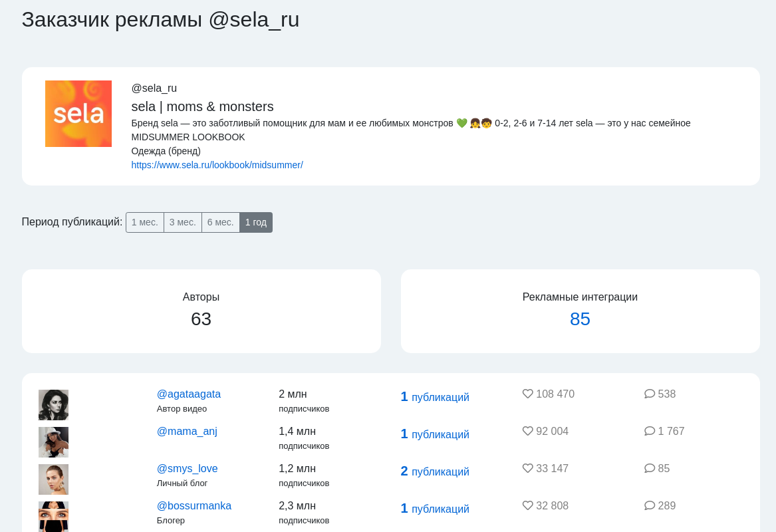View the 1 публикаций link for @mama_anj
The image size is (776, 532).
434,434
